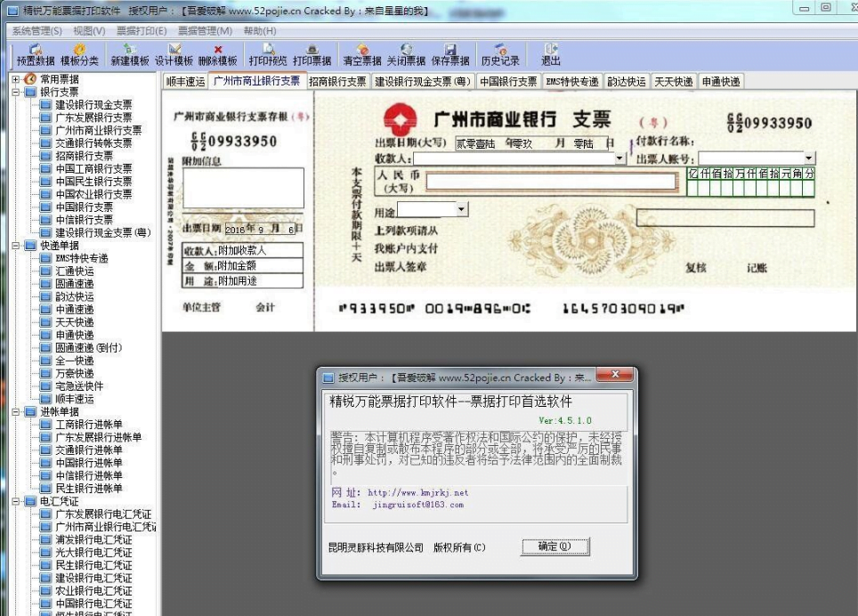The width and height of the screenshot is (858, 616).
Task: Select 圆通速递(到付) in tree
Action: 89,348
